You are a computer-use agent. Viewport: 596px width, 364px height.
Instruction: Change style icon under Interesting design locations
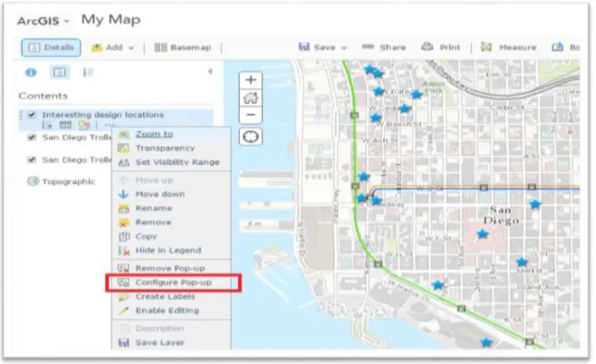[x=84, y=125]
